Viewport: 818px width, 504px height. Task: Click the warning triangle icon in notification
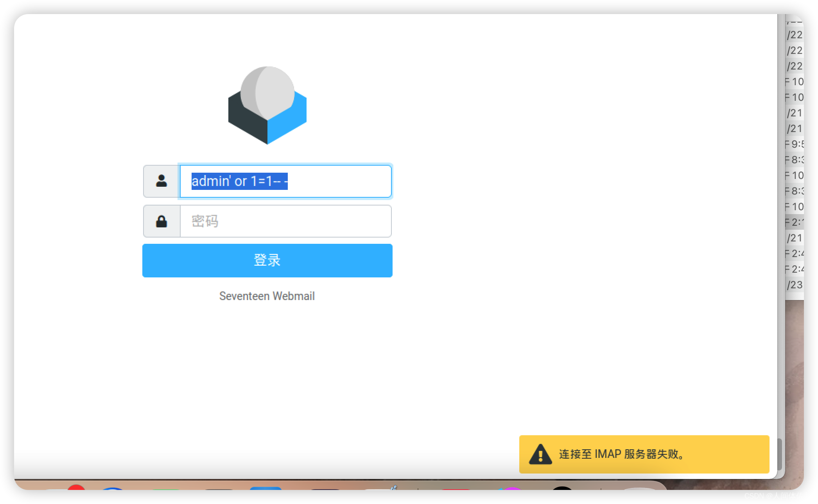pos(540,454)
